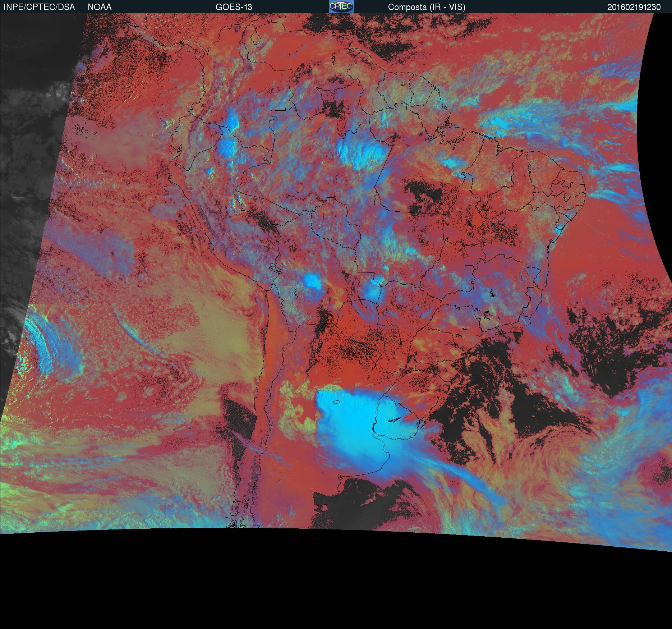Click the 201602191230 timestamp
672x629 pixels.
(634, 7)
